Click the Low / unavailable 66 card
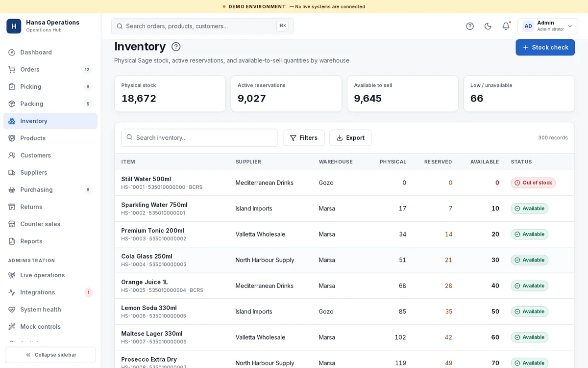 tap(519, 94)
